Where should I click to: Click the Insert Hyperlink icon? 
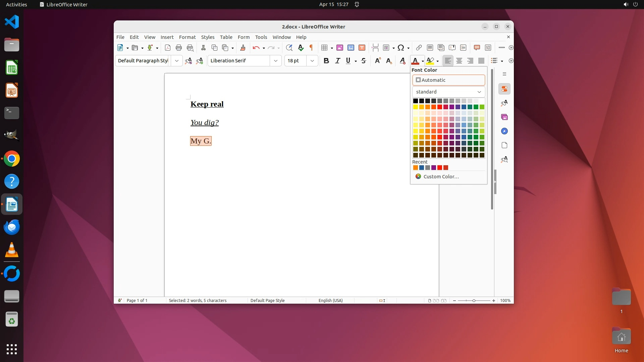click(419, 48)
